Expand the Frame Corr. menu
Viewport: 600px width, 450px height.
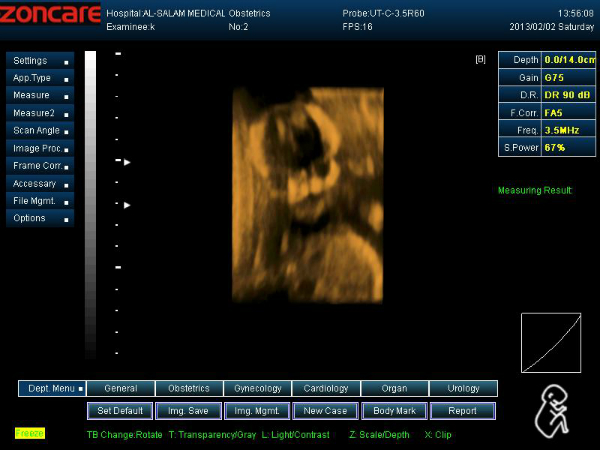[x=40, y=166]
